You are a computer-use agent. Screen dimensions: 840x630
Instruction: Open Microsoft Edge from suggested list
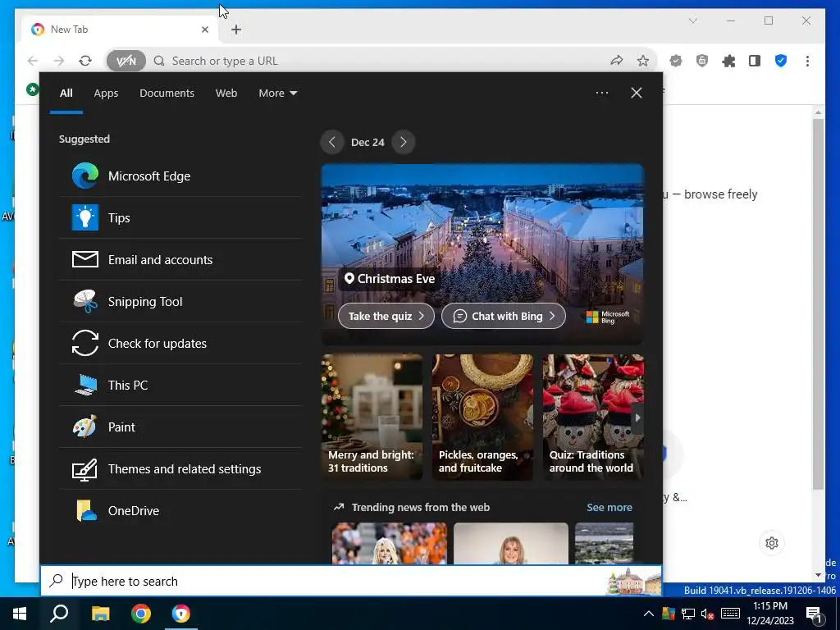pos(180,176)
